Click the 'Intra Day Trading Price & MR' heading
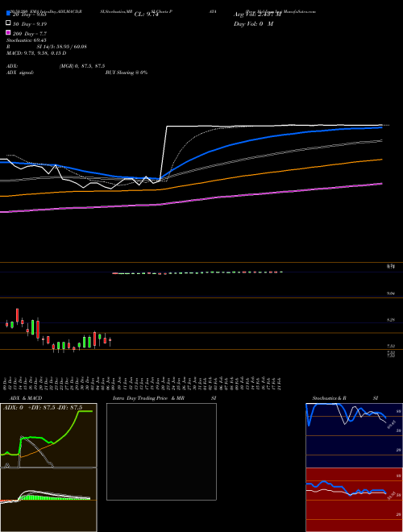 pyautogui.click(x=149, y=398)
